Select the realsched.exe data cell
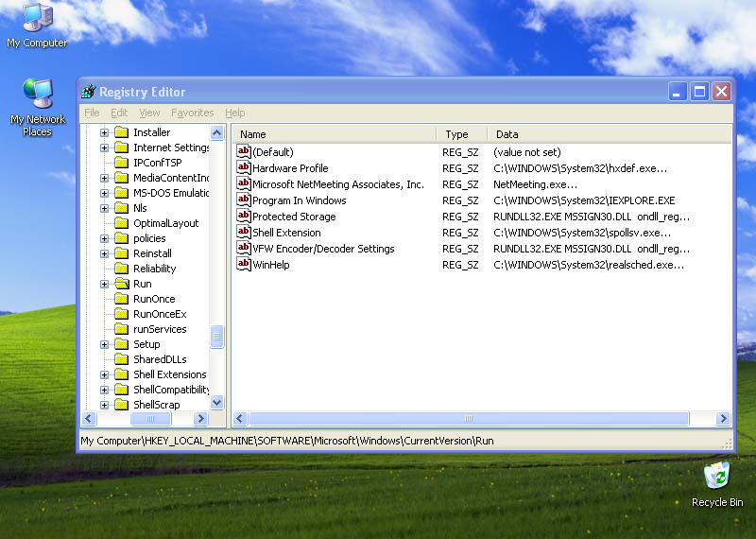 pyautogui.click(x=589, y=265)
